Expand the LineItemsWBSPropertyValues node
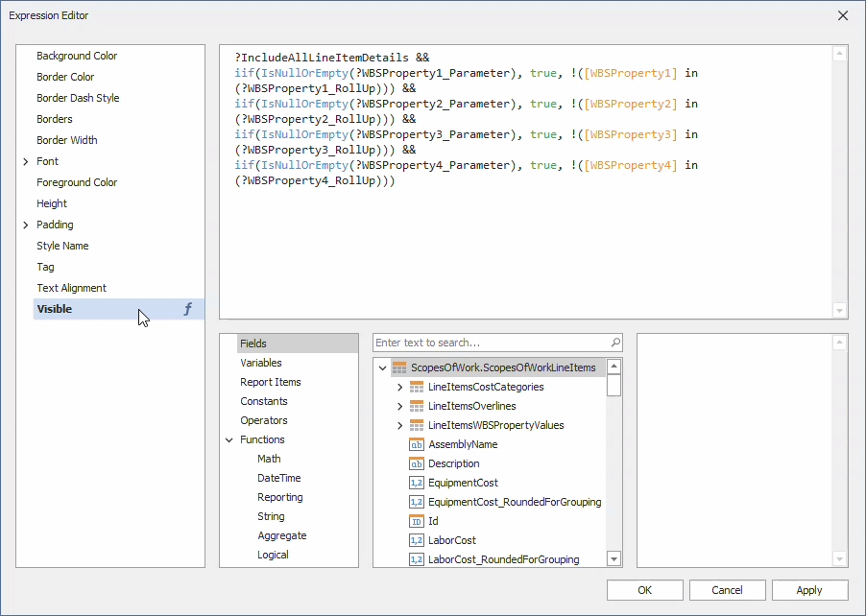 click(399, 426)
